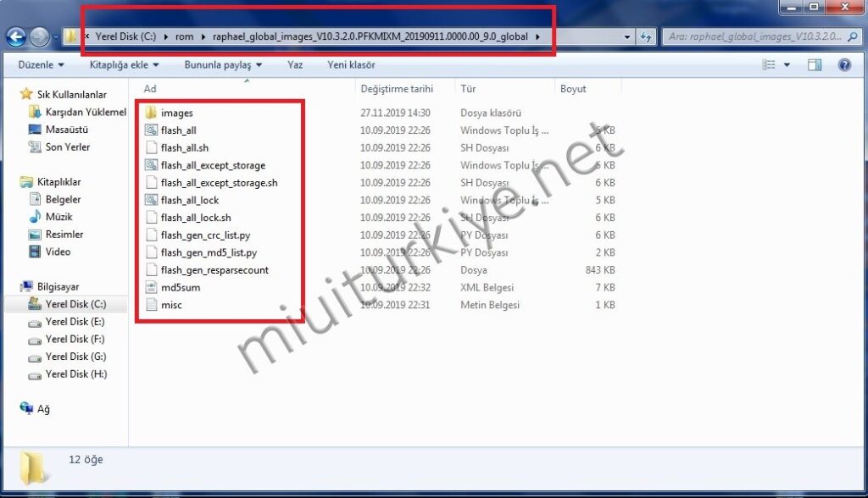Select the md5sum XML file
Screen dimensions: 868x498
click(180, 287)
